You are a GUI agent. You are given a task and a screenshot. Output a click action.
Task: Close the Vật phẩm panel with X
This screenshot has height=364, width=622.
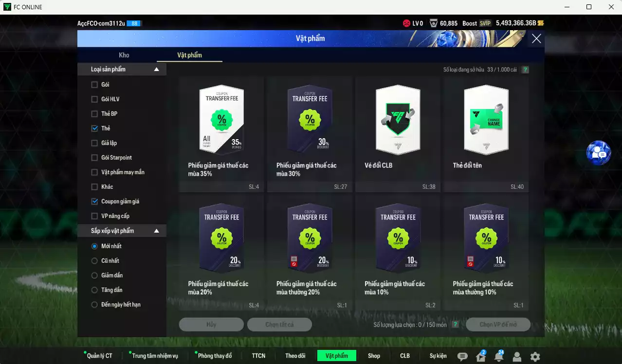coord(536,39)
